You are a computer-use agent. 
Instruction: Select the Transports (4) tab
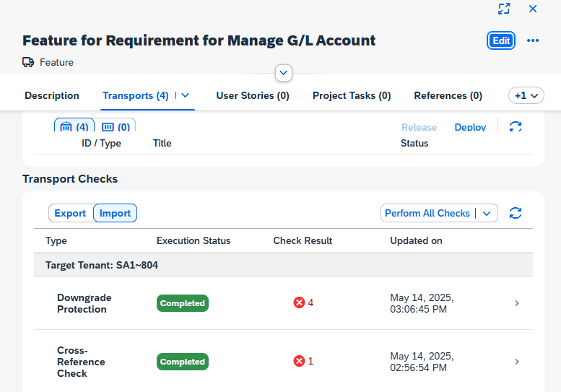[x=136, y=95]
